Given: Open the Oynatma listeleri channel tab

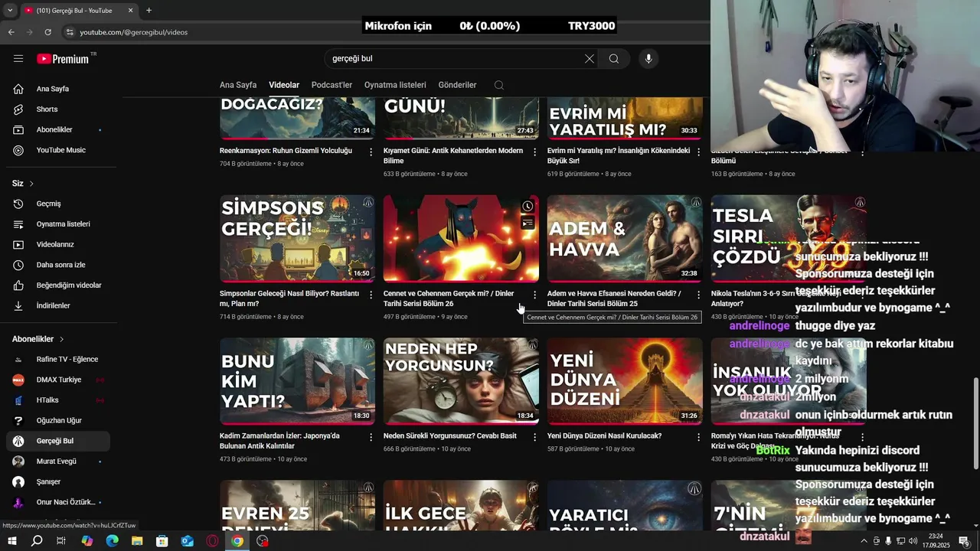Looking at the screenshot, I should [x=395, y=85].
